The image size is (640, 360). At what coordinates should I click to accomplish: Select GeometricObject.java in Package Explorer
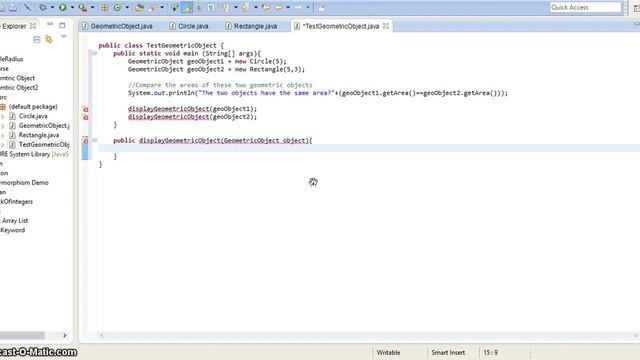tap(44, 126)
